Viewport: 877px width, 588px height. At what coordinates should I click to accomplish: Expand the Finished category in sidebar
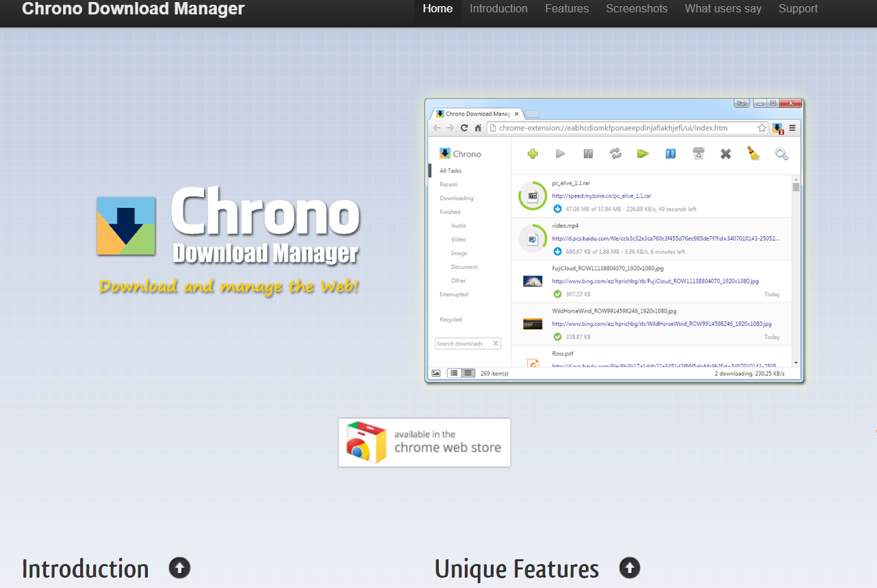pyautogui.click(x=450, y=212)
